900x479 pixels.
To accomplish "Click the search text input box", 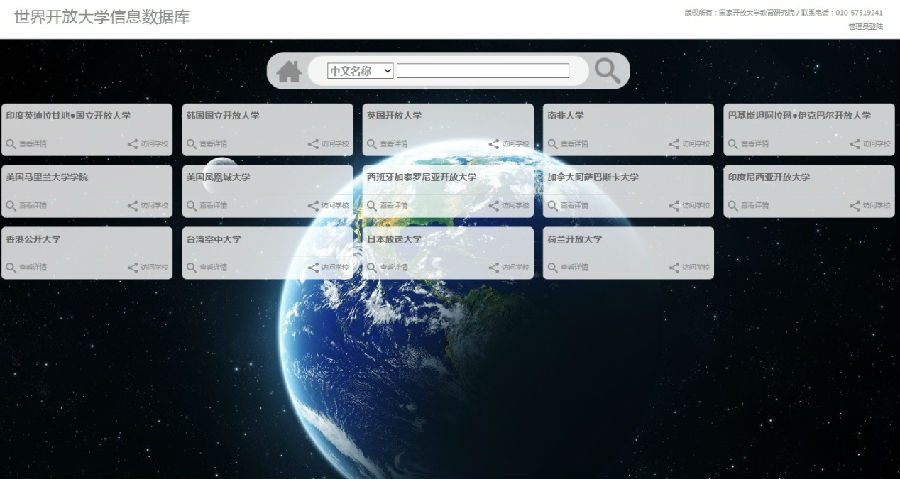I will 483,71.
